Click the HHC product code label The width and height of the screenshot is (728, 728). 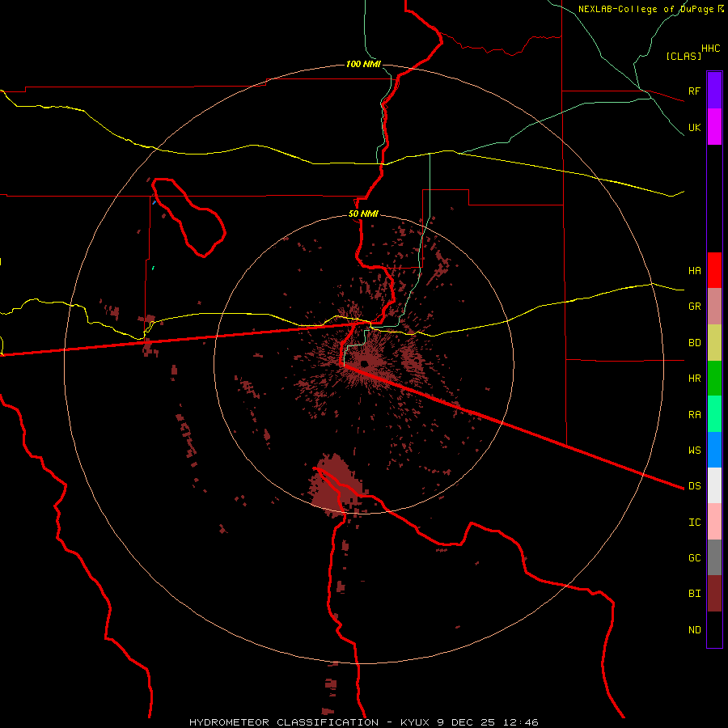click(710, 49)
